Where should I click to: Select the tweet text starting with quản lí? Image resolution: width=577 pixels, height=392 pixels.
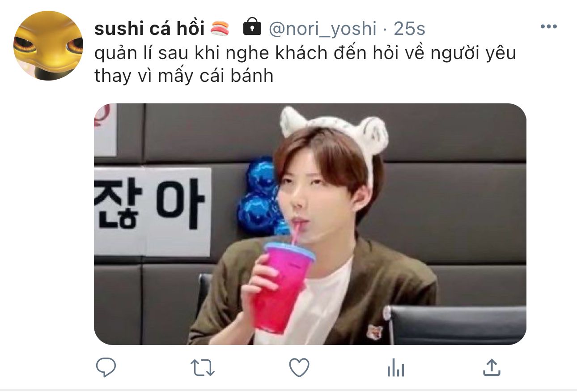(x=305, y=64)
